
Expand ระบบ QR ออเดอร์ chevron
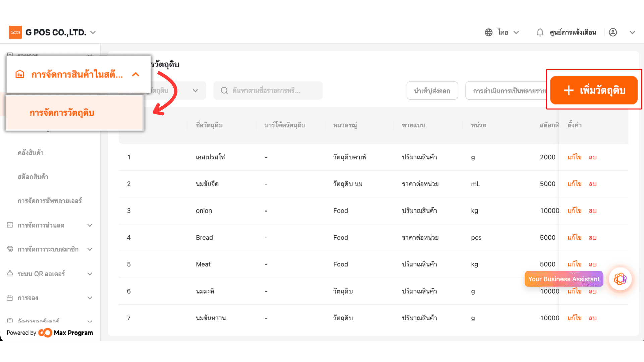pos(90,274)
